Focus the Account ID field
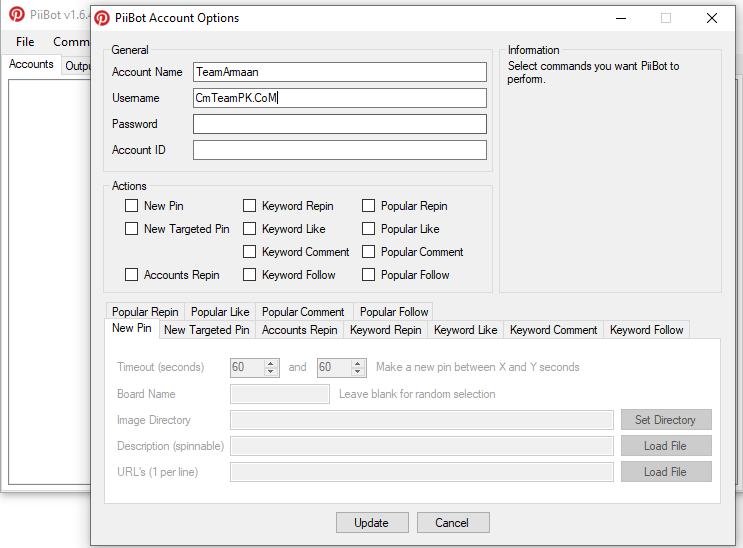 tap(340, 150)
